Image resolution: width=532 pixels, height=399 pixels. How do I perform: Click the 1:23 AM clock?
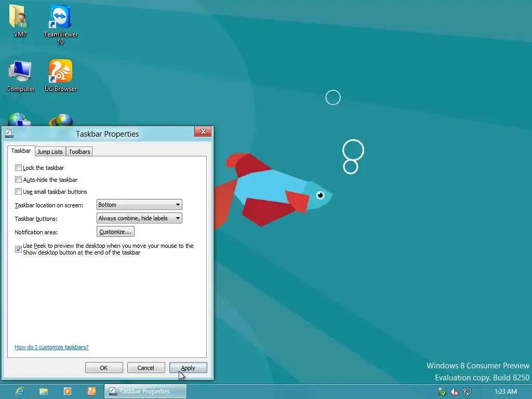pos(506,392)
